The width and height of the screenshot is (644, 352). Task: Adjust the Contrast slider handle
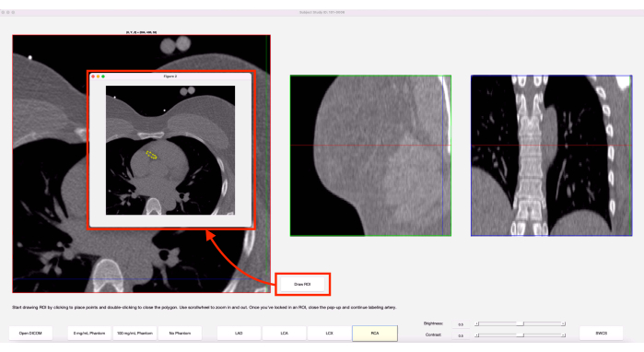coord(520,335)
